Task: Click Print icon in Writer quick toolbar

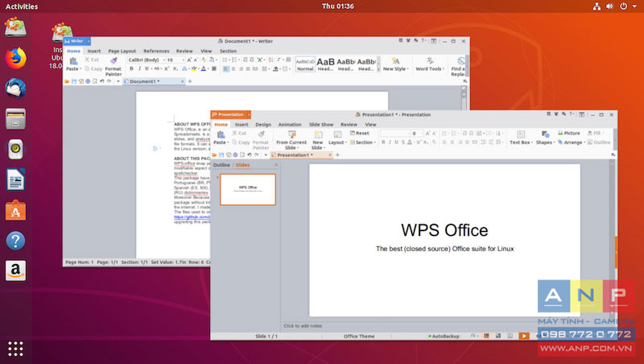Action: (88, 81)
